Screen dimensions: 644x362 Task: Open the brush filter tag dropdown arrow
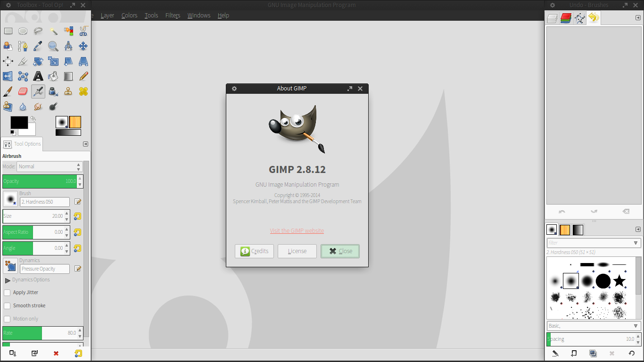pyautogui.click(x=636, y=243)
